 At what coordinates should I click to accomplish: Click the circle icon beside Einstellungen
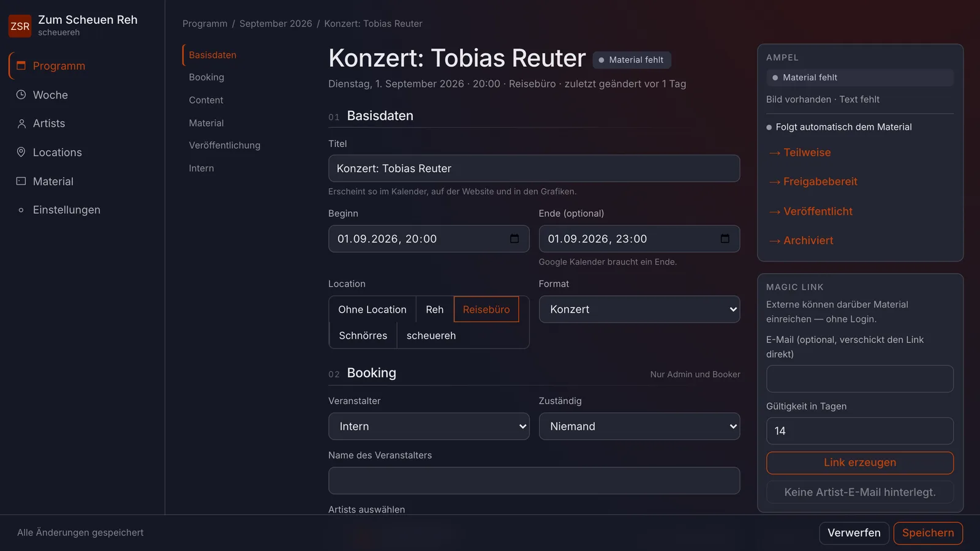21,210
